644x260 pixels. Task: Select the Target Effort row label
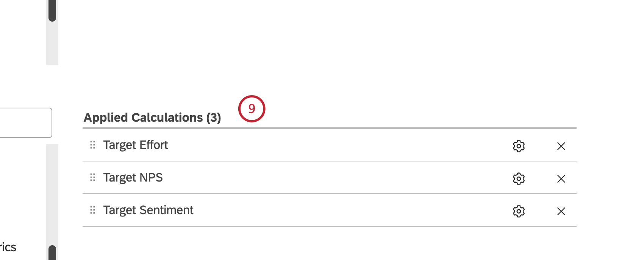pyautogui.click(x=135, y=145)
